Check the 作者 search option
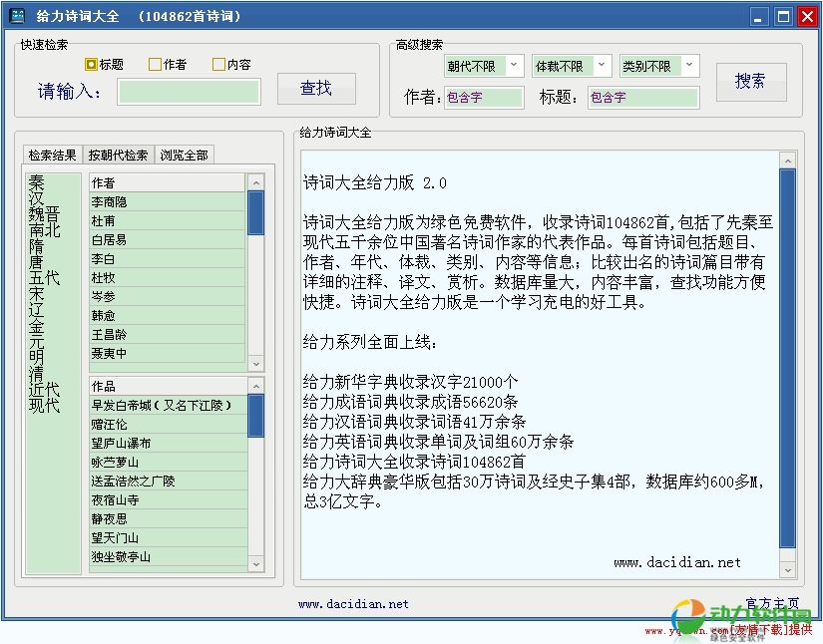This screenshot has width=823, height=644. [155, 65]
